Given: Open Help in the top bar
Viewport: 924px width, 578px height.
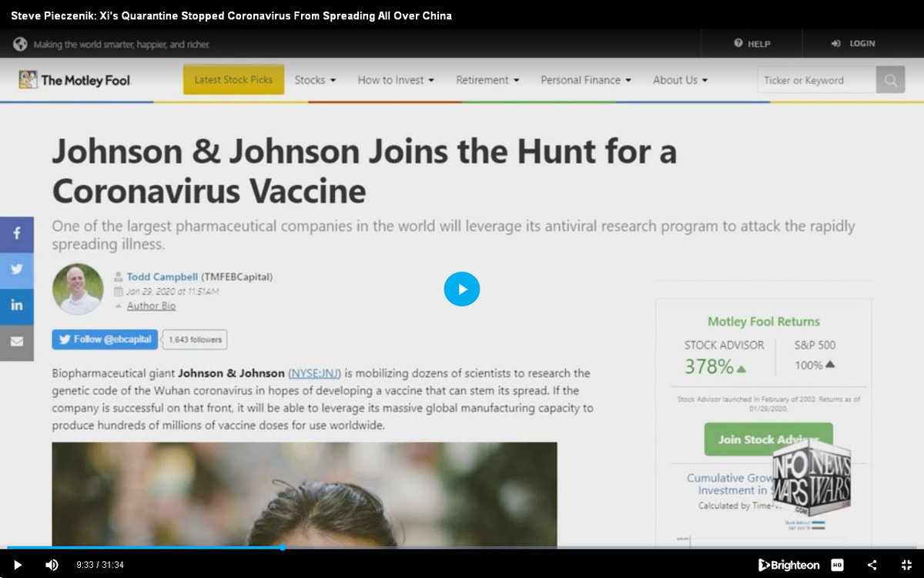Looking at the screenshot, I should pyautogui.click(x=752, y=44).
